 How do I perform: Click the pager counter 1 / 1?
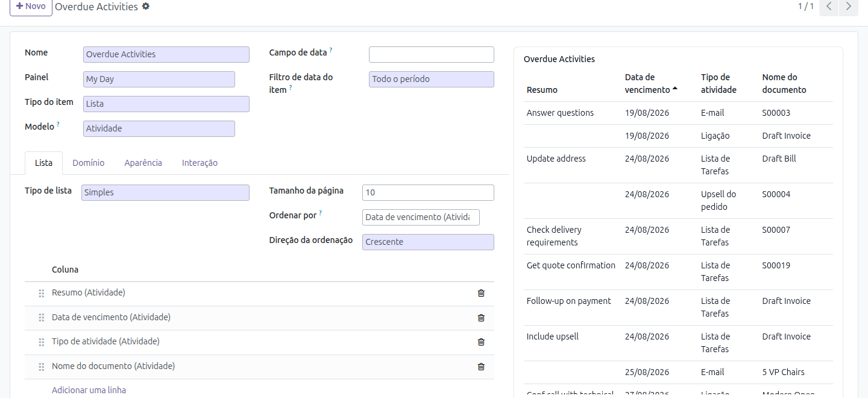point(806,6)
